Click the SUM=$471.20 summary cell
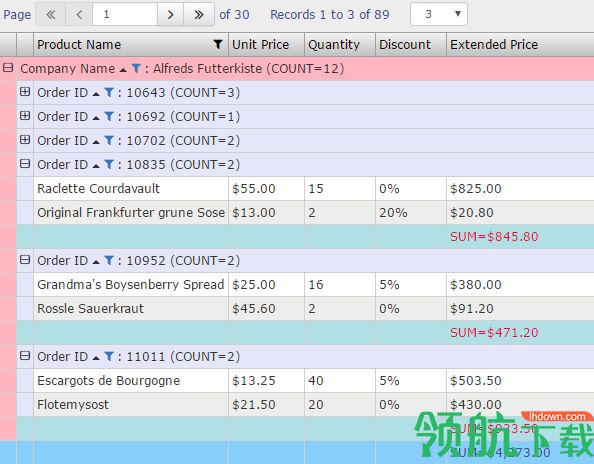594x464 pixels. (521, 333)
